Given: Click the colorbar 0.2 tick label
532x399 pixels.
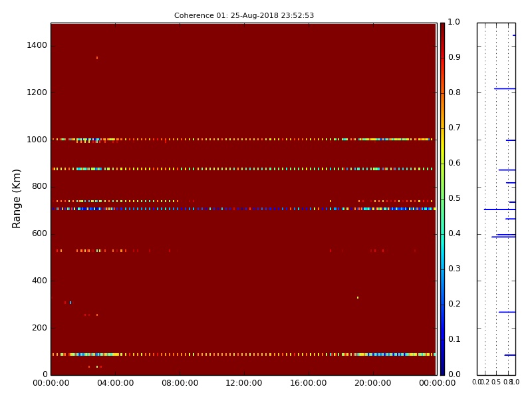Looking at the screenshot, I should pos(454,304).
